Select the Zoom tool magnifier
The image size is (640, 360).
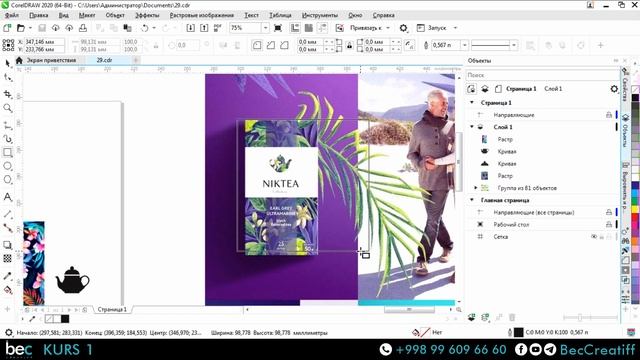click(x=7, y=108)
